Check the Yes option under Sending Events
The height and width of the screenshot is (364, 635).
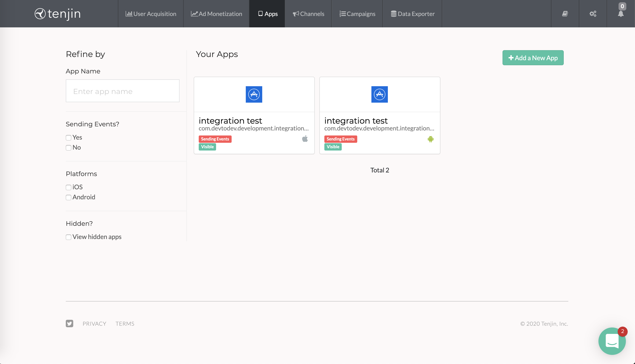pyautogui.click(x=68, y=138)
